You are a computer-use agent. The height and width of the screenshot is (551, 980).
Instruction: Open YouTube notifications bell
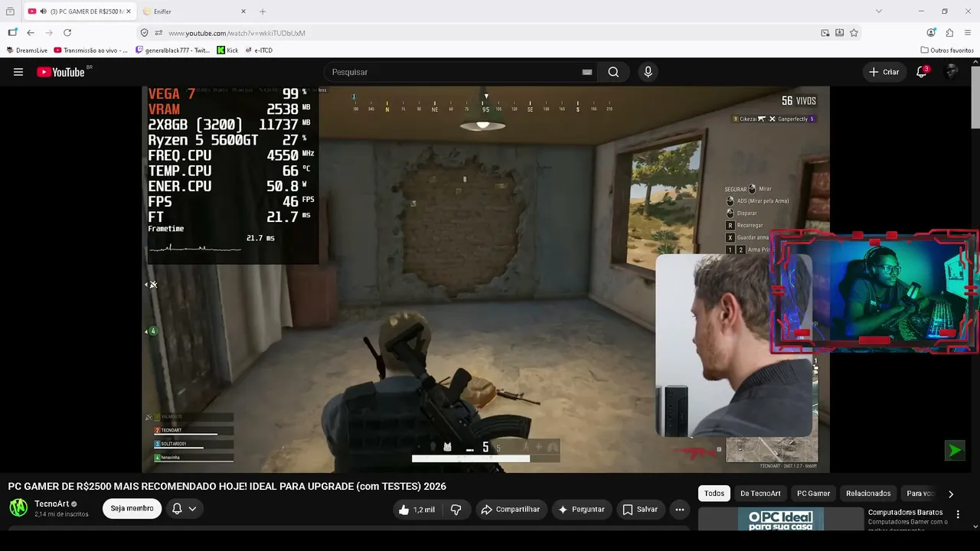922,72
